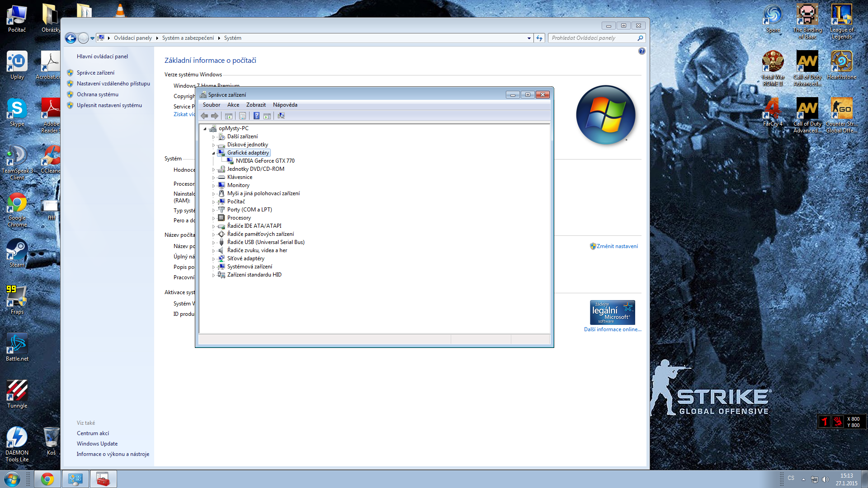Toggle the console tree toolbar icon
The height and width of the screenshot is (488, 868).
229,116
